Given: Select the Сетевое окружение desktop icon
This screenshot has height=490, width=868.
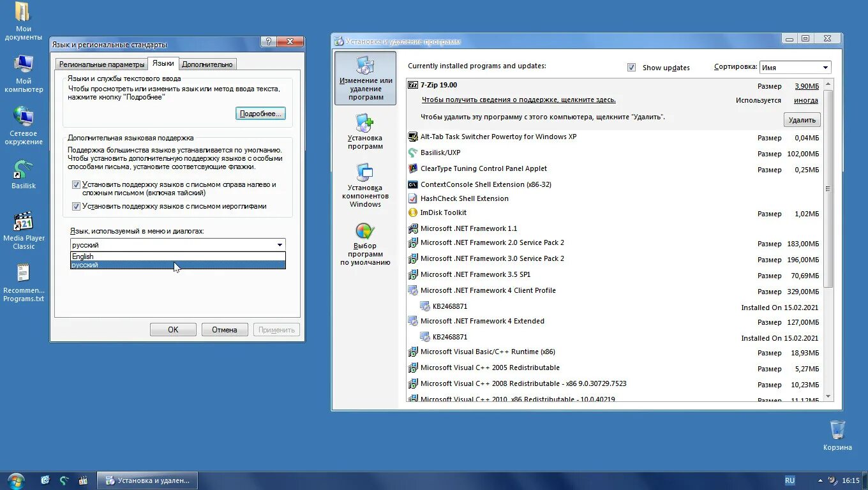Looking at the screenshot, I should click(24, 126).
